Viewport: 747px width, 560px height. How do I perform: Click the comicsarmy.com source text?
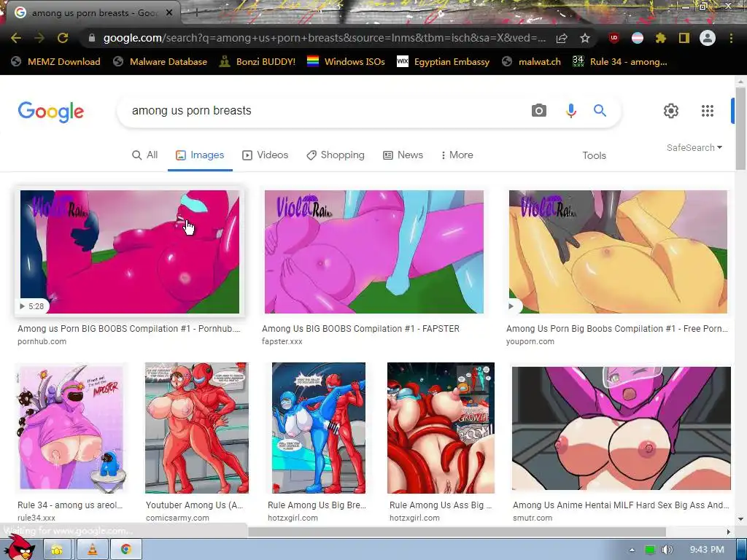pos(177,518)
